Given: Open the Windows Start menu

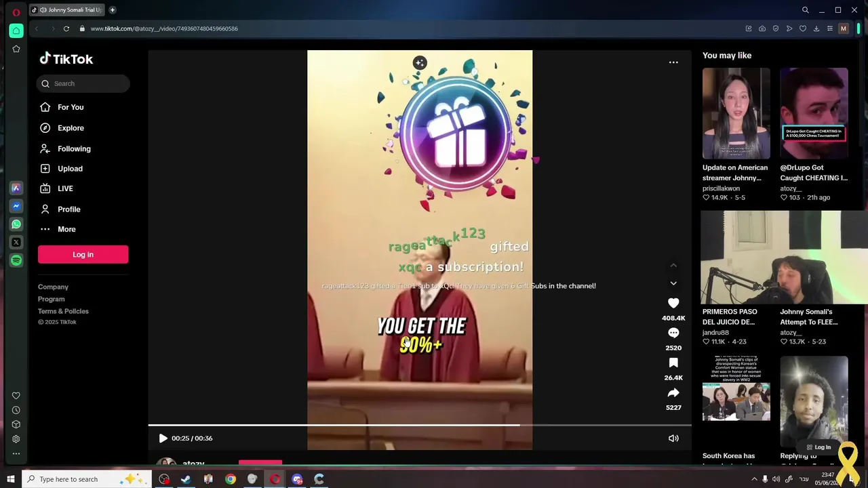Looking at the screenshot, I should [x=10, y=479].
